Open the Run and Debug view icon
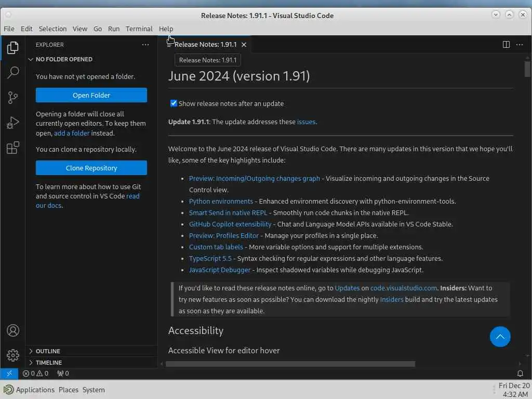 point(13,123)
